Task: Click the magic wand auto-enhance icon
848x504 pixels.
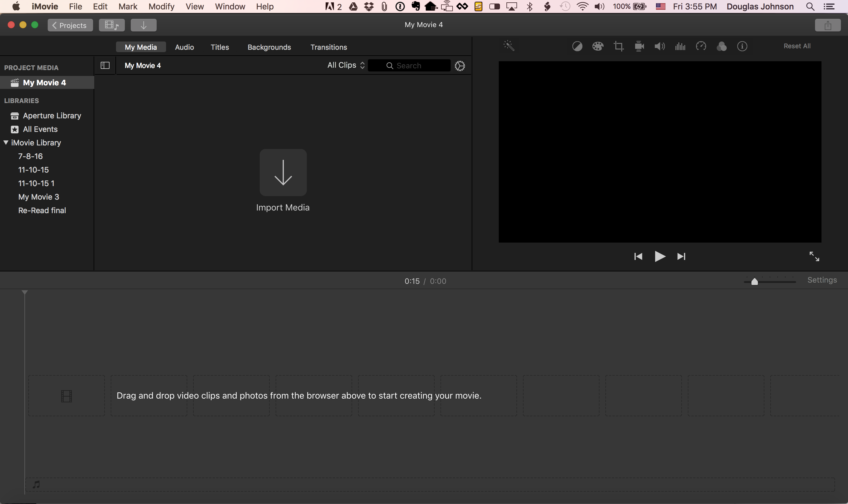Action: (509, 46)
